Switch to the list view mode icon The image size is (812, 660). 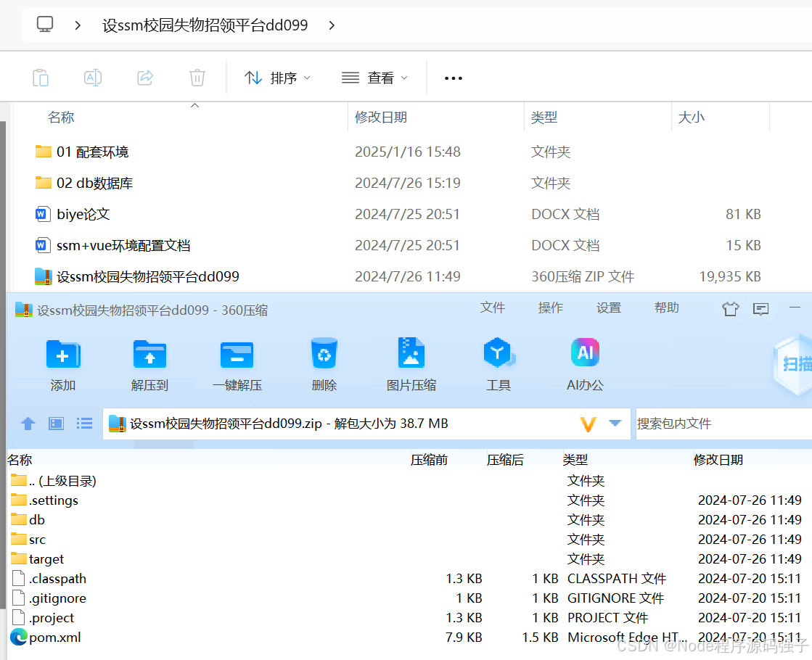84,424
